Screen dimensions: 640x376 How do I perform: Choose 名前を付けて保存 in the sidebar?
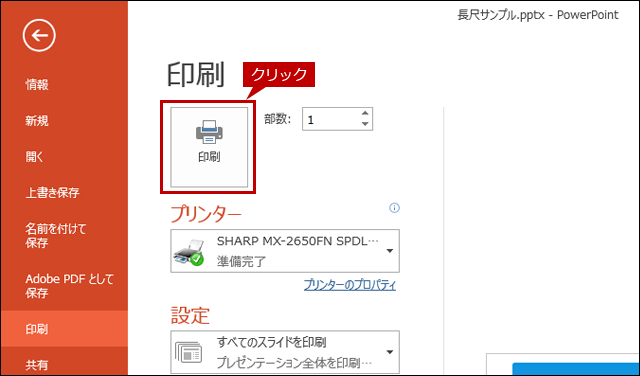pyautogui.click(x=56, y=236)
